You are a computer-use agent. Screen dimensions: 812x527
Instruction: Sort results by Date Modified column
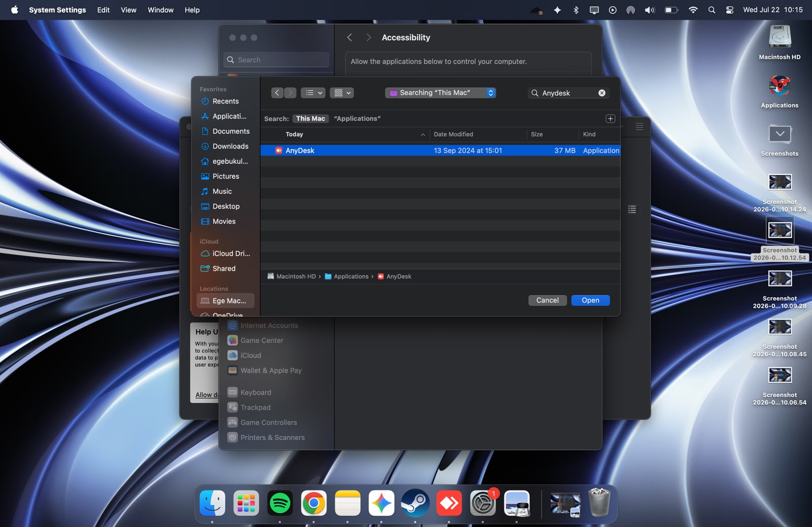click(478, 134)
